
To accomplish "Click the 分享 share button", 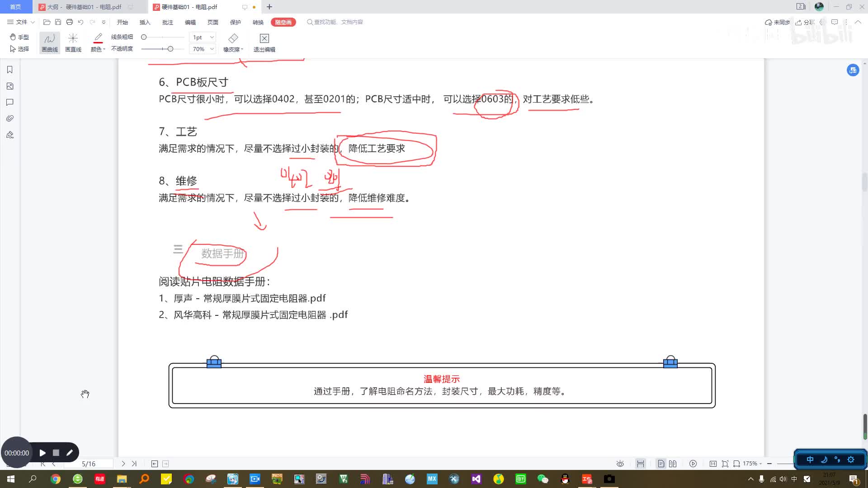I will click(805, 22).
